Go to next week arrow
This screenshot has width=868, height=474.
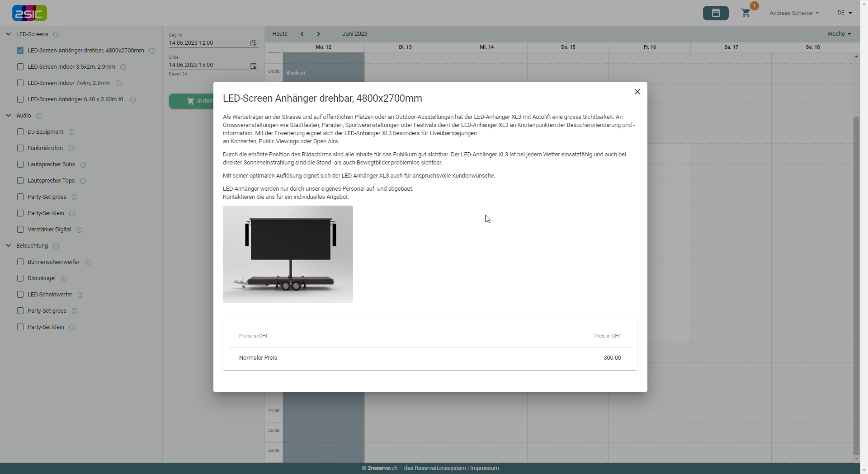[x=318, y=34]
